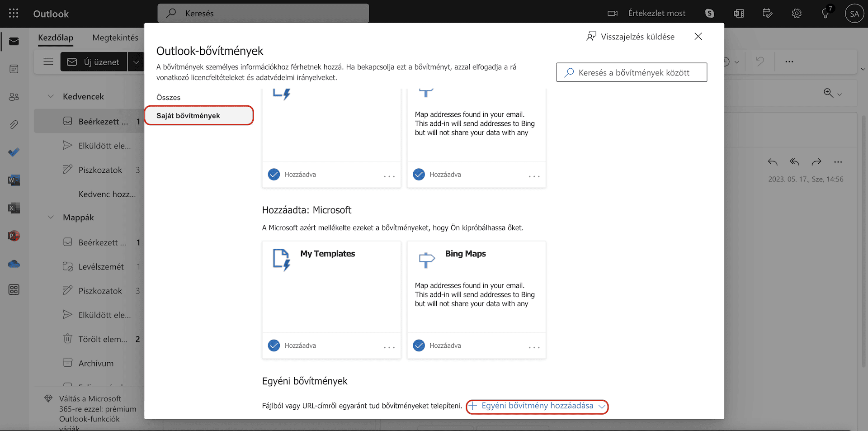The height and width of the screenshot is (431, 868).
Task: Collapse the Kedvencek folder group
Action: (51, 96)
